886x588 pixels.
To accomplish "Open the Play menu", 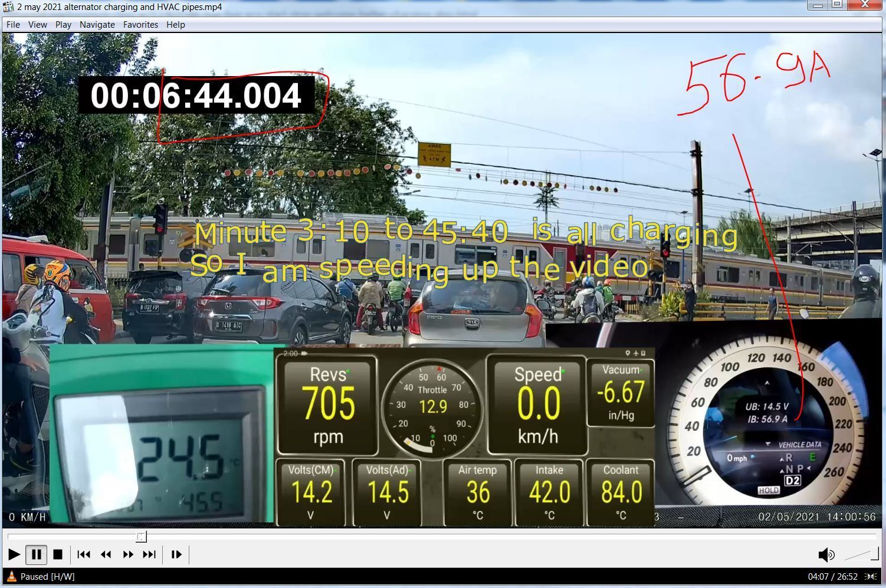I will [x=63, y=25].
